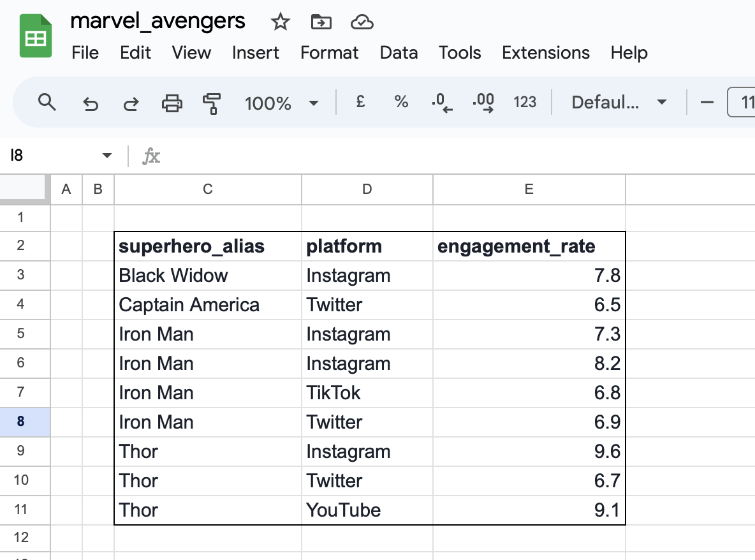Viewport: 755px width, 560px height.
Task: Format as currency with pound icon
Action: pyautogui.click(x=360, y=102)
